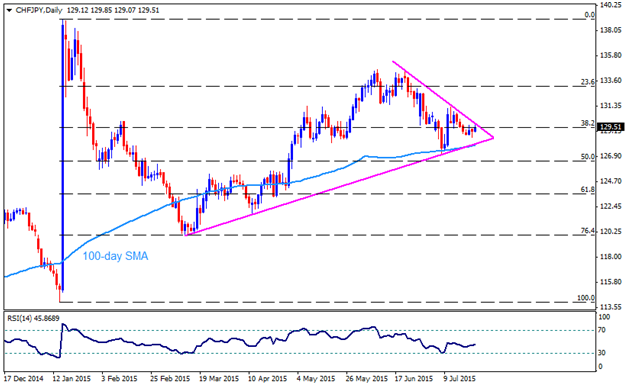628x387 pixels.
Task: Click the current price label 129.51
Action: point(610,127)
